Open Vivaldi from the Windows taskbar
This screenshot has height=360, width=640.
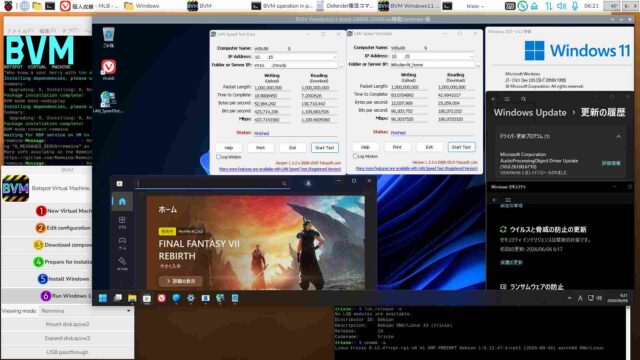tap(162, 298)
